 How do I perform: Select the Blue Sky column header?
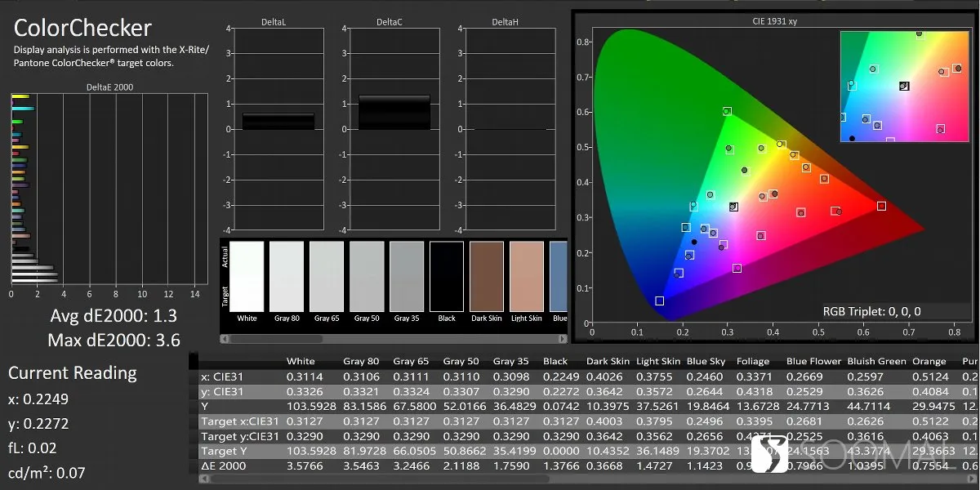pyautogui.click(x=705, y=361)
